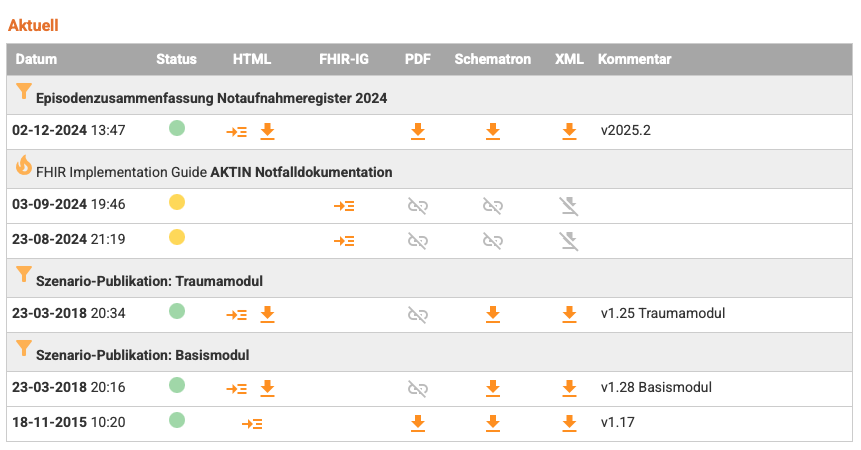
Task: Download PDF for the 02-12-2024 entry
Action: (418, 130)
